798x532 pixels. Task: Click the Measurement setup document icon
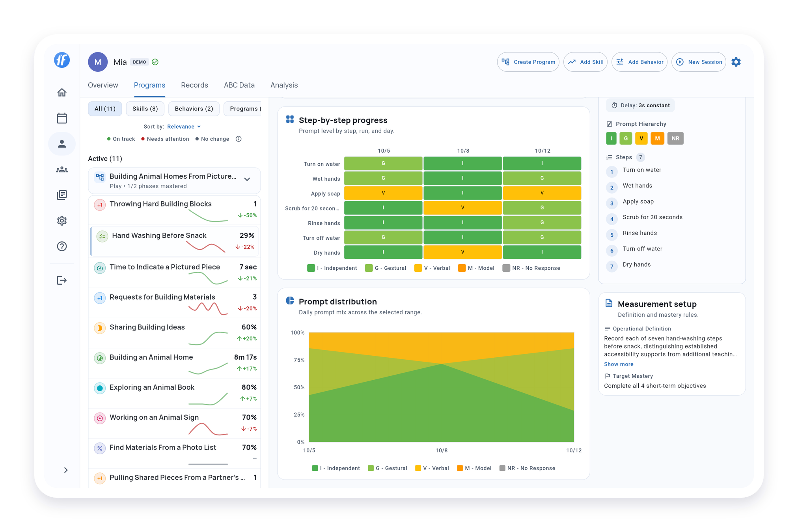tap(609, 303)
